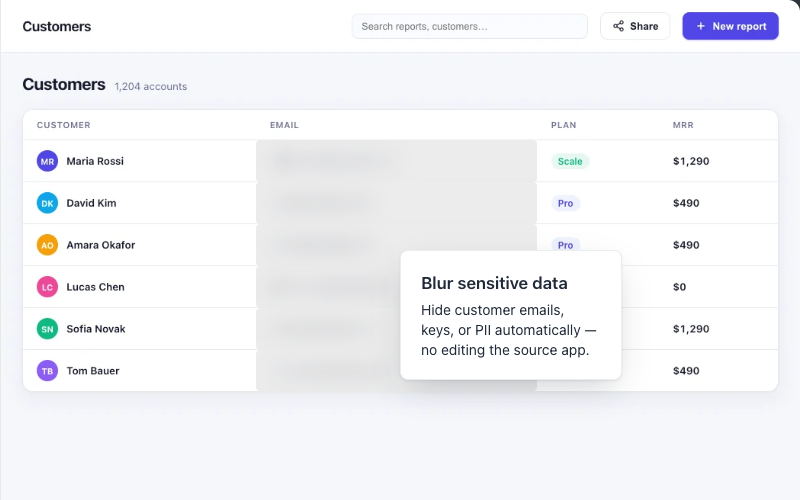This screenshot has width=800, height=500.
Task: Select customer name Lucas Chen
Action: [95, 287]
